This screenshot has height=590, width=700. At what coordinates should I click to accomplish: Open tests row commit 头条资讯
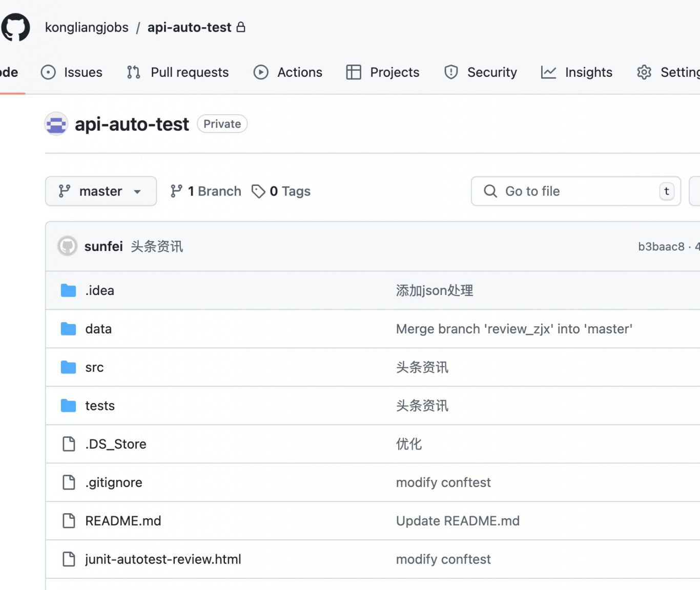[x=422, y=406]
